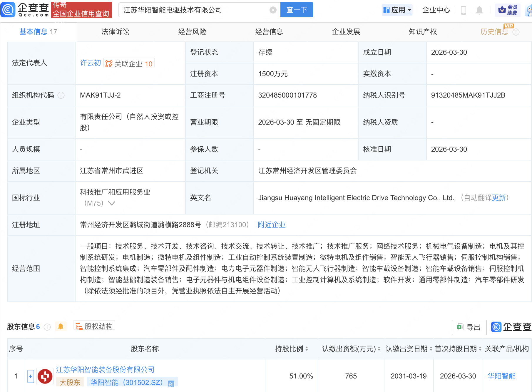Screen dimensions: 532x392
Task: Clear the search box text
Action: 273,10
